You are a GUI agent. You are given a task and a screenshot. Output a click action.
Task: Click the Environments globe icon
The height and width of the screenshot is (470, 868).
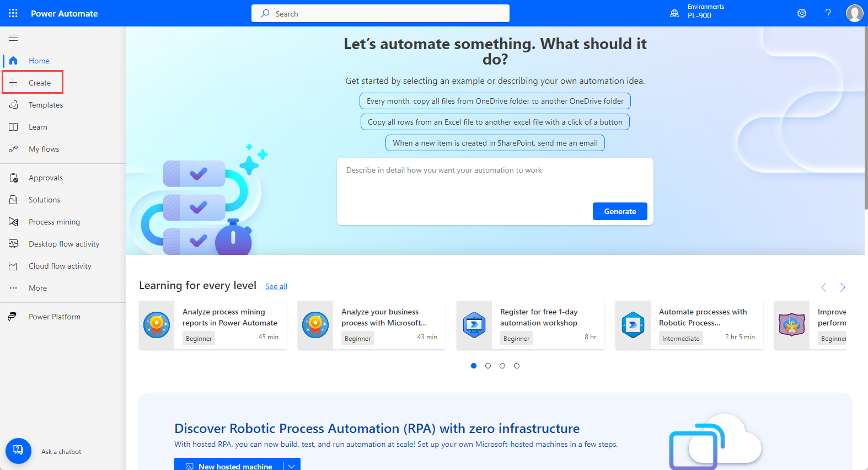click(x=674, y=13)
